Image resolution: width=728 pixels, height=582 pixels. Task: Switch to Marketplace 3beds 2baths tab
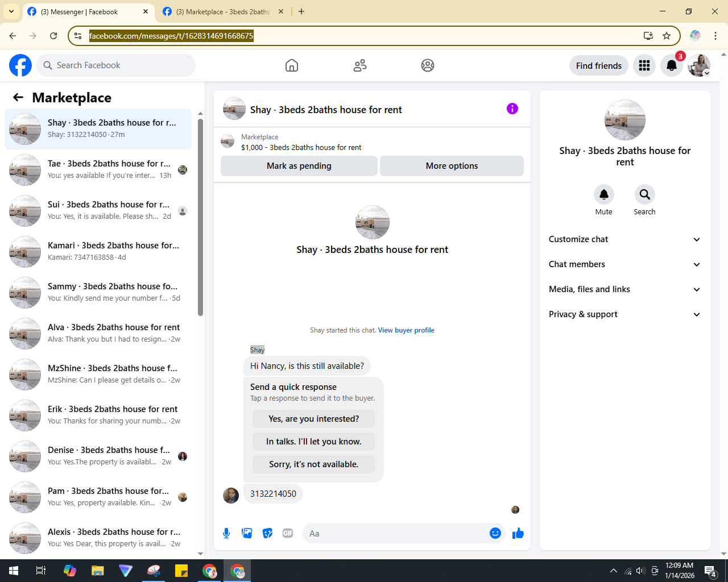coord(223,11)
